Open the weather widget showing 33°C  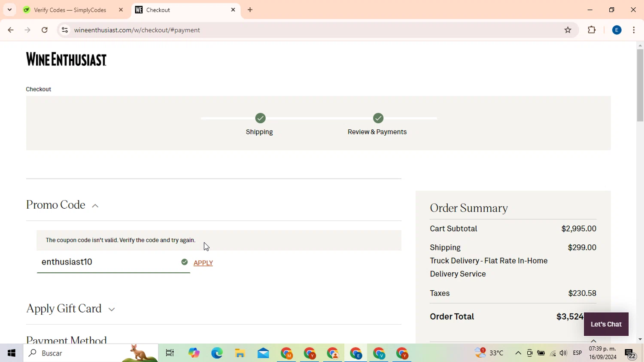tap(489, 353)
